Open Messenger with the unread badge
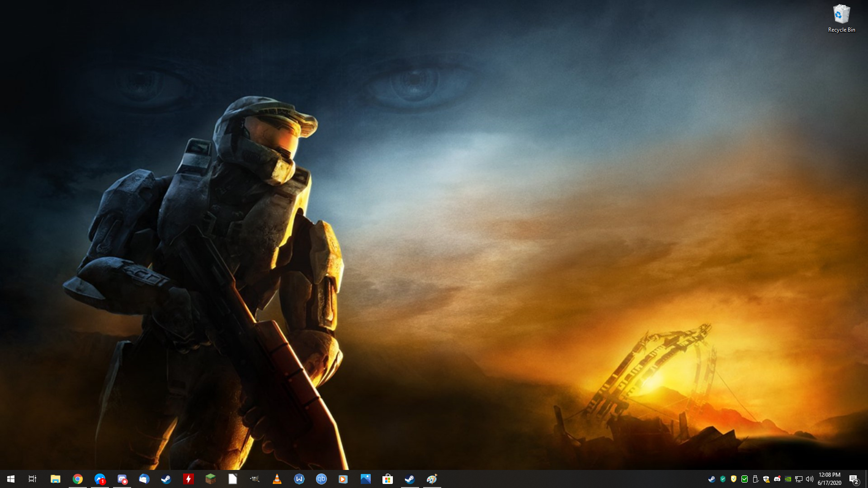 (x=100, y=479)
